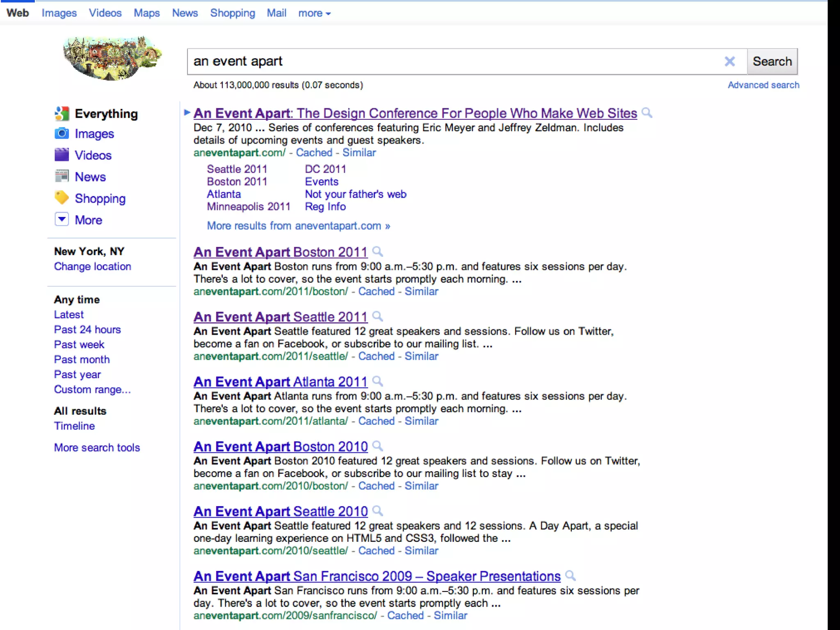Preview Boston 2011 result with magnifier icon
840x630 pixels.
(377, 251)
